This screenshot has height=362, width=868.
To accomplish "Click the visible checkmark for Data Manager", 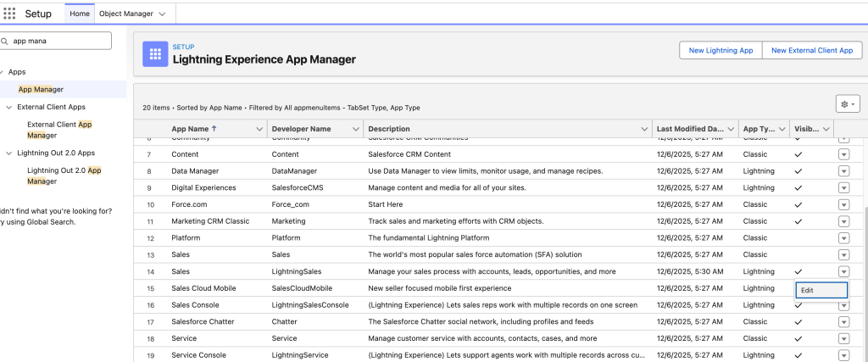I will [798, 171].
